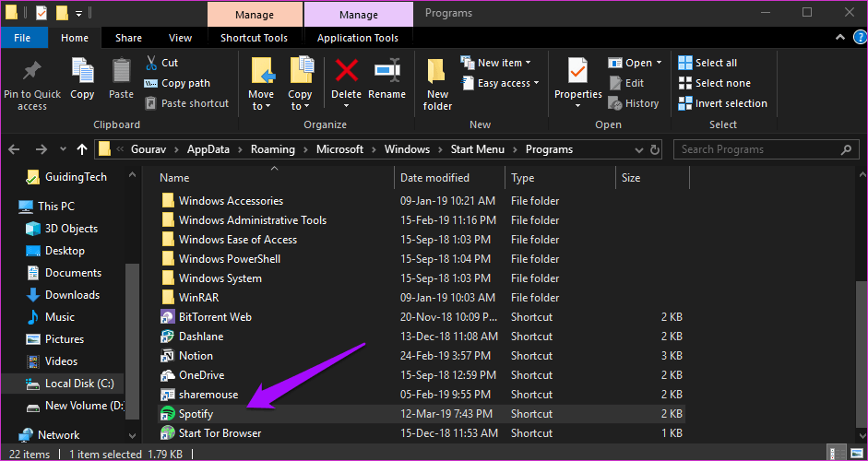868x461 pixels.
Task: Click Copy path in Clipboard group
Action: pyautogui.click(x=177, y=83)
